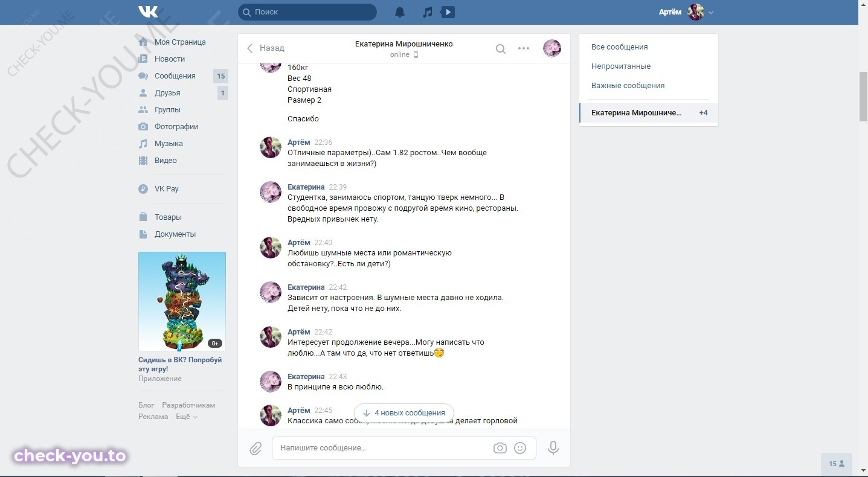
Task: Click the 15 unread messages badge
Action: pyautogui.click(x=221, y=76)
